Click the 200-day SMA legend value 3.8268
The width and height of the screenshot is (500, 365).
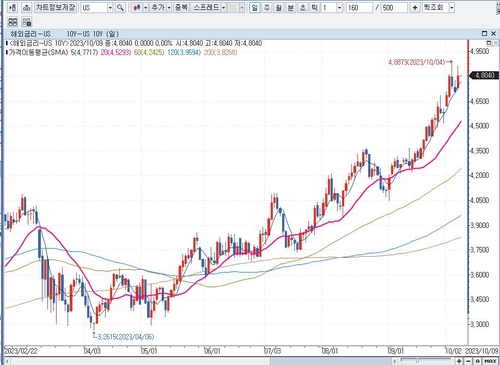(220, 52)
